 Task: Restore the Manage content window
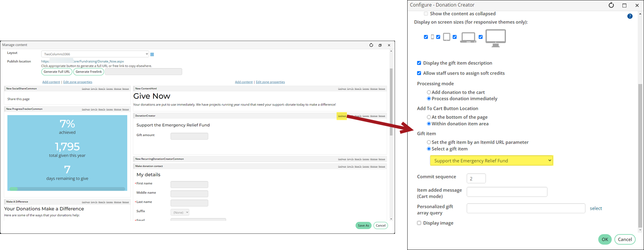tap(380, 45)
